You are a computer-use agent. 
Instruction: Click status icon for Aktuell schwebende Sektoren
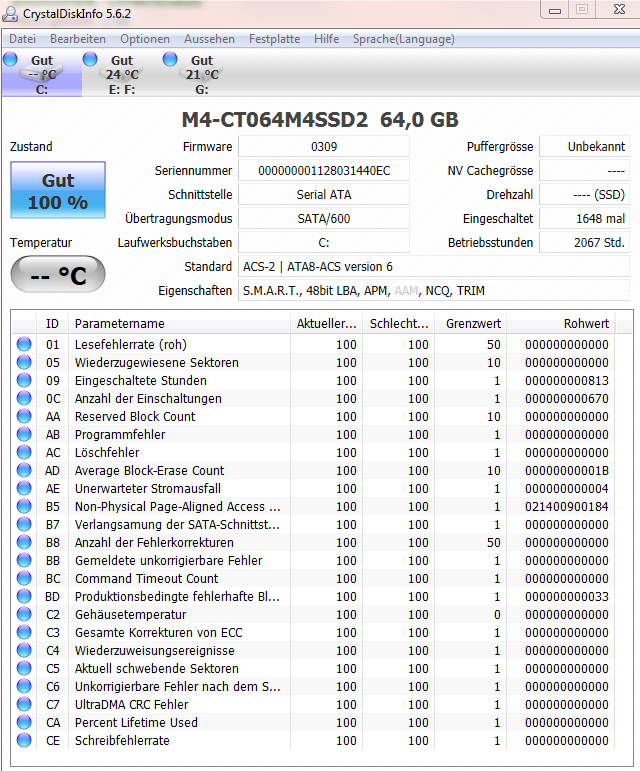coord(24,668)
